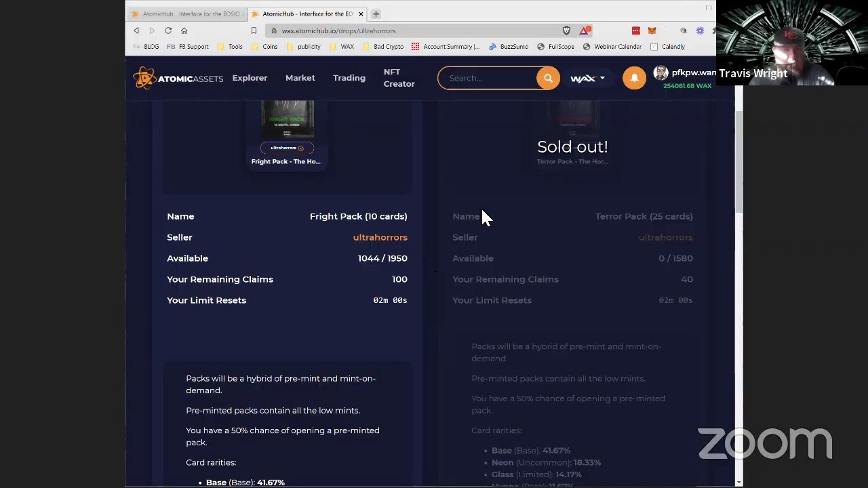
Task: Click the gear-shaped extension icon
Action: tap(684, 30)
